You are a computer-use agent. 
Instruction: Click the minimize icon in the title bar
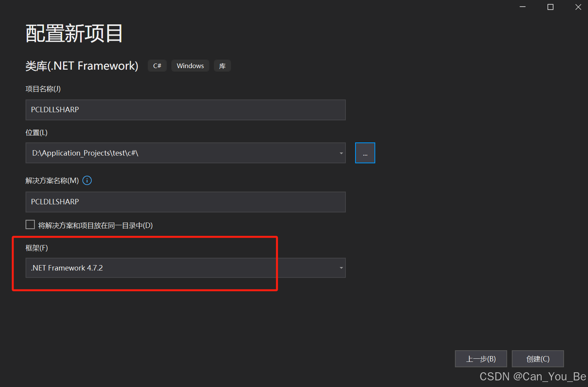523,7
